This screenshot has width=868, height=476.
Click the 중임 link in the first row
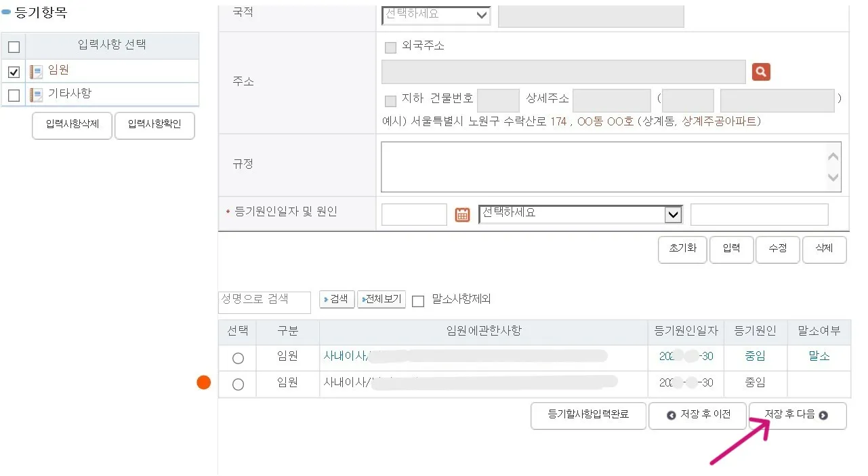[x=754, y=357]
